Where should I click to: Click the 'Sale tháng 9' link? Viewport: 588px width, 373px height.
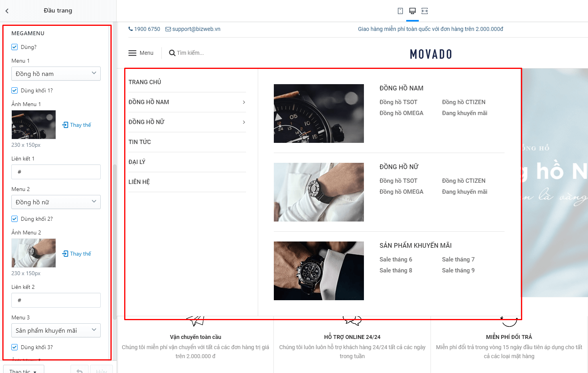tap(458, 270)
